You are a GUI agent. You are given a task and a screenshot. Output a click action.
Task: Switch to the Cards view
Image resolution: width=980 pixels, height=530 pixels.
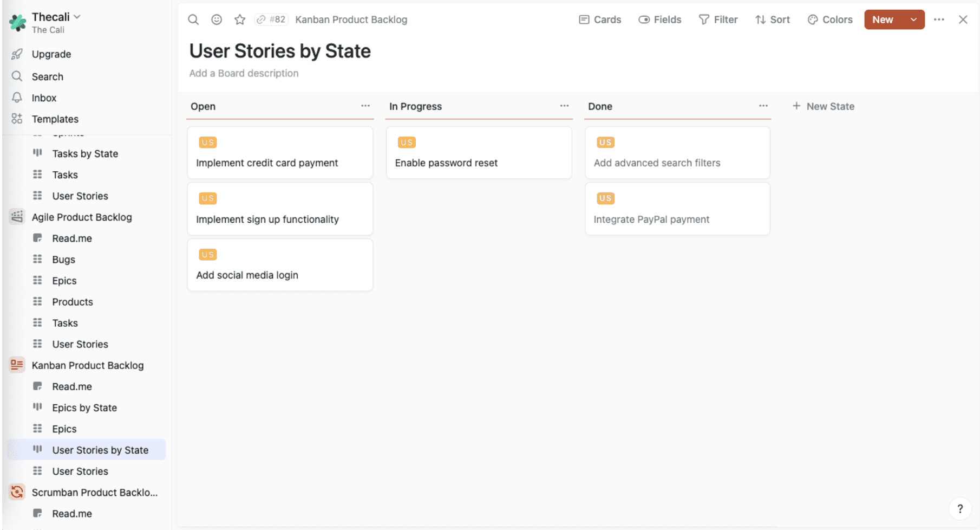point(599,20)
